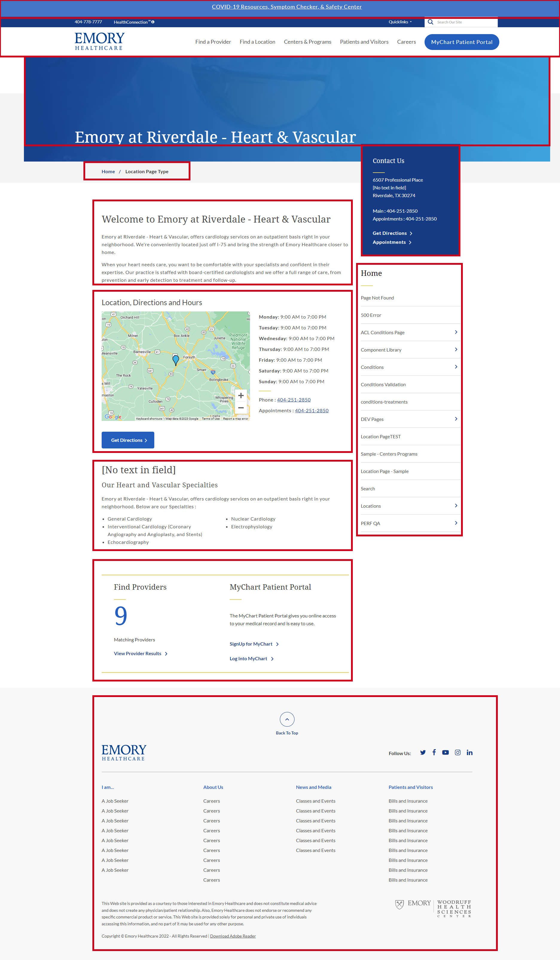The width and height of the screenshot is (560, 960).
Task: Zoom out on the map
Action: pos(241,408)
